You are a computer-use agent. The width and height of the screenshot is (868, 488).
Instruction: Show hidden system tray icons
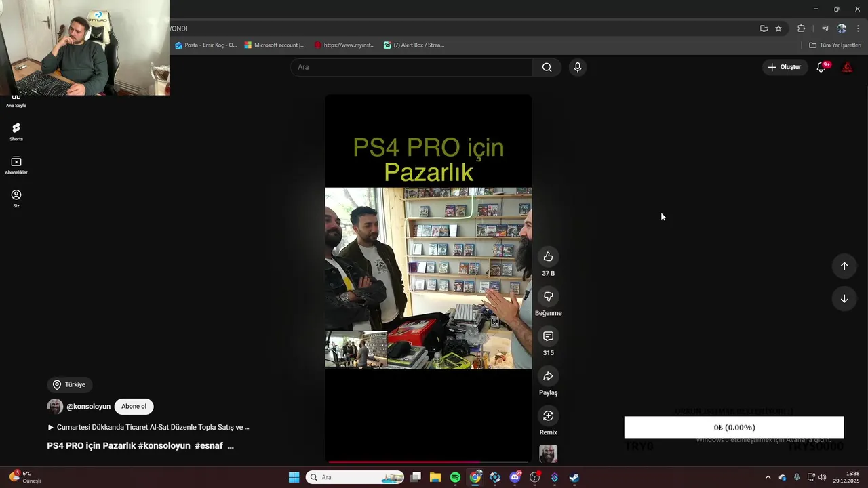(768, 477)
